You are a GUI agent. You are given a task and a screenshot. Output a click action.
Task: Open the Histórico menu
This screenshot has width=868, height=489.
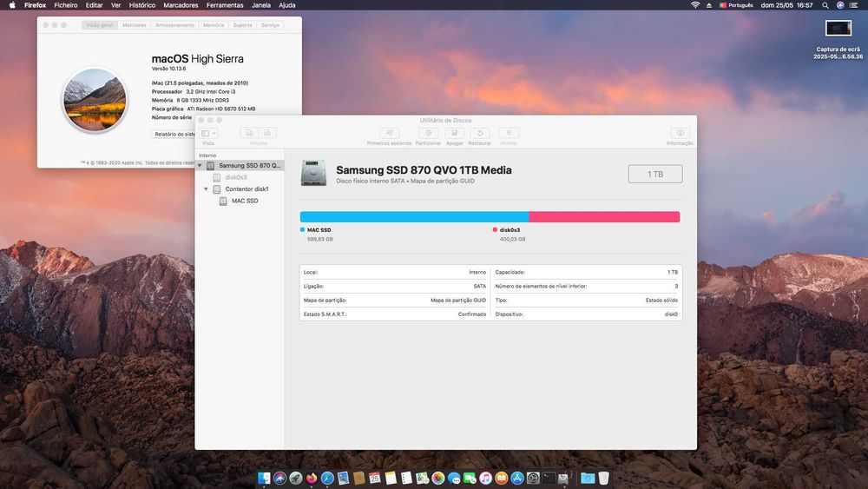pos(142,5)
